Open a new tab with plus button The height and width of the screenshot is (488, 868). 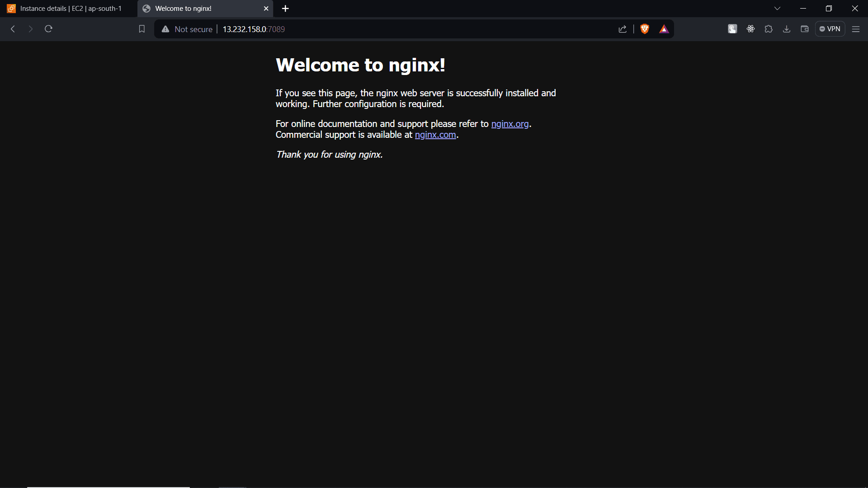point(285,9)
